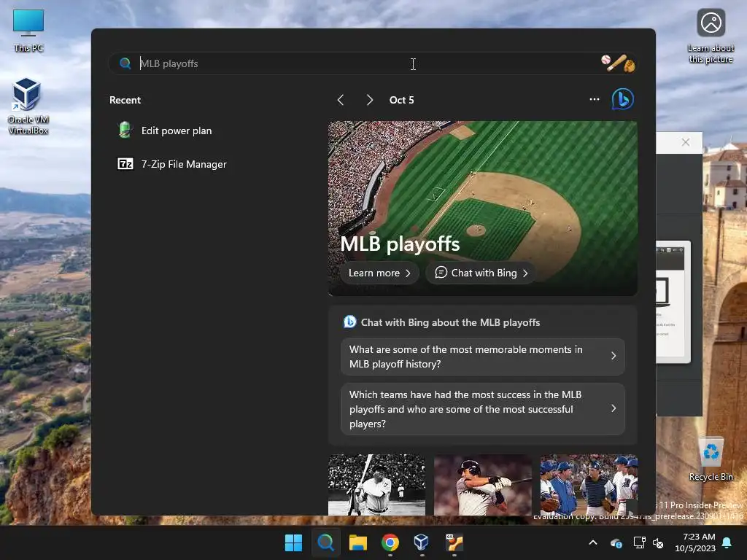The height and width of the screenshot is (560, 747).
Task: Open swinging batter photo thumbnail
Action: point(483,485)
